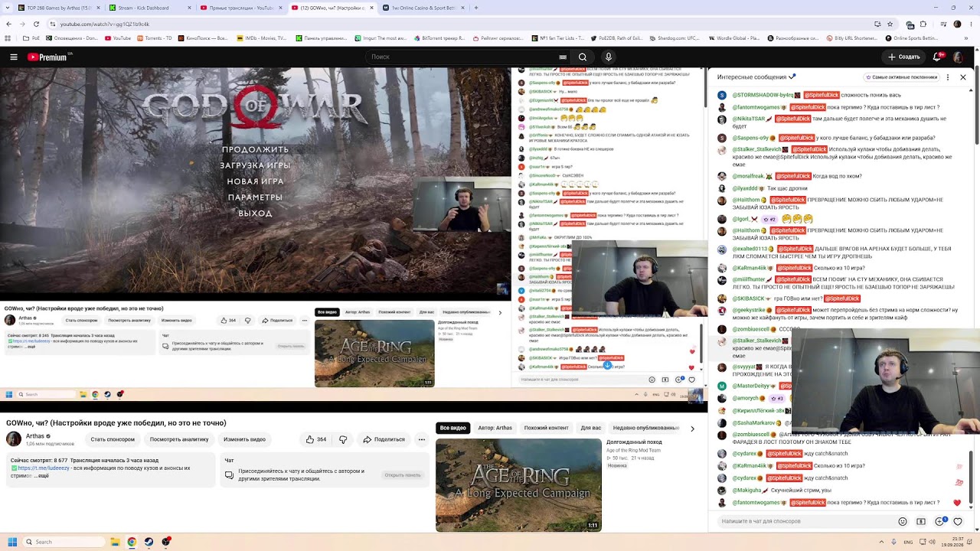Click the YouTube search magnifier button

(x=583, y=57)
